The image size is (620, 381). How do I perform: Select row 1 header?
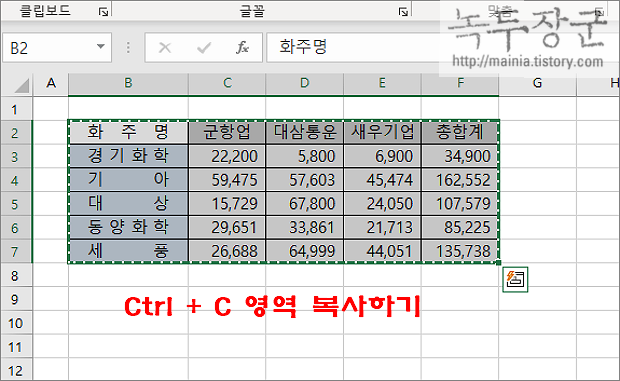pyautogui.click(x=16, y=109)
